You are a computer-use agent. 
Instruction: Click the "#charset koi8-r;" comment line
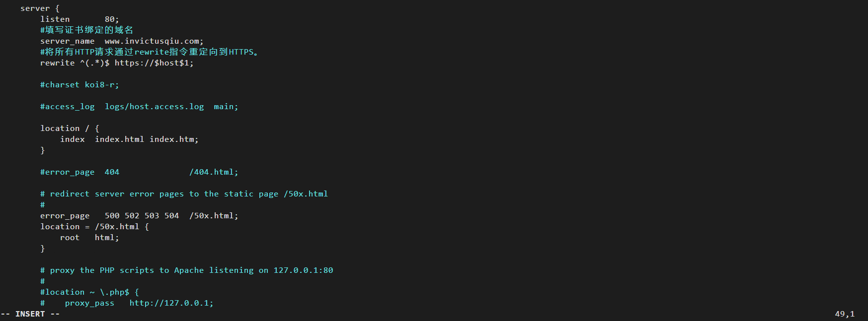point(79,85)
